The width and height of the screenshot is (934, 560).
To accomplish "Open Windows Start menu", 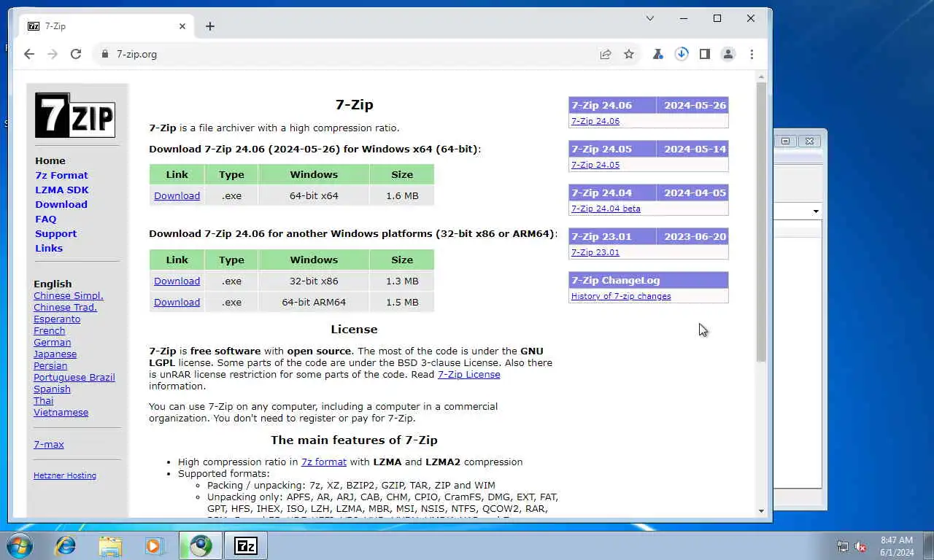I will tap(19, 545).
